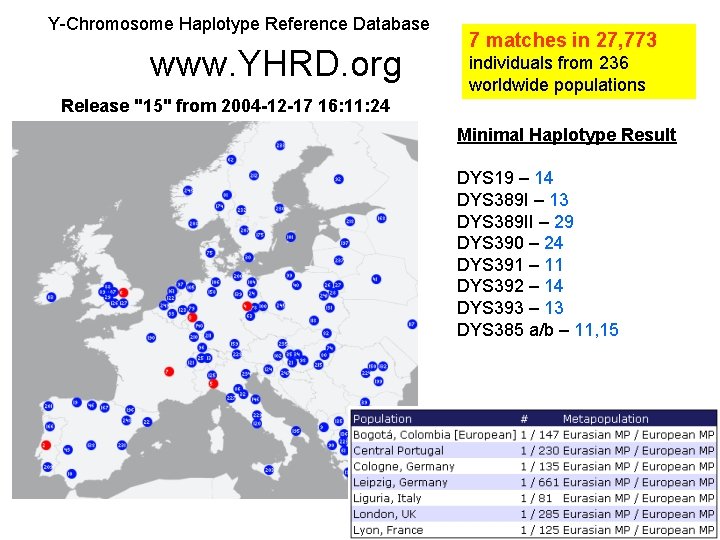Click the blue marker at the map's far right edge
This screenshot has height=540, width=720.
(x=412, y=324)
